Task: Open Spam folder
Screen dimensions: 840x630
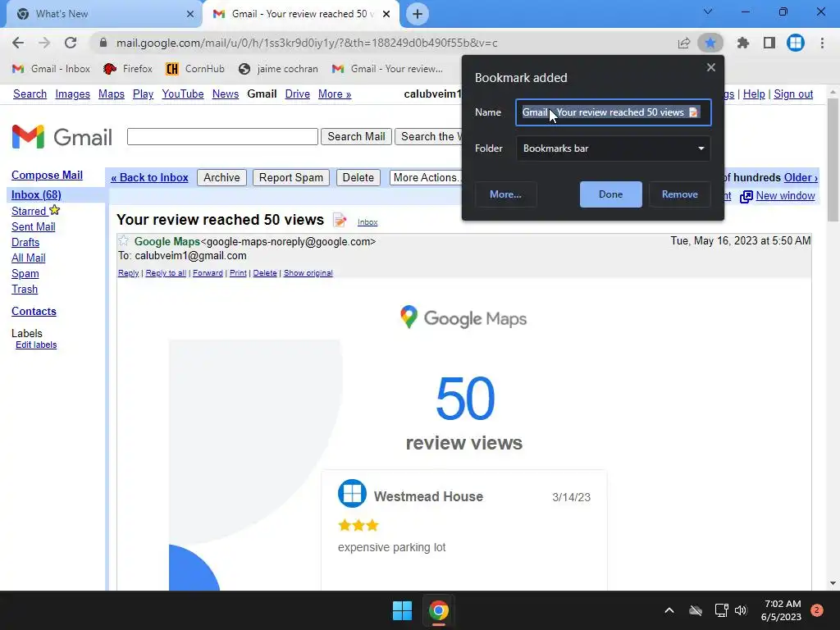Action: [25, 273]
